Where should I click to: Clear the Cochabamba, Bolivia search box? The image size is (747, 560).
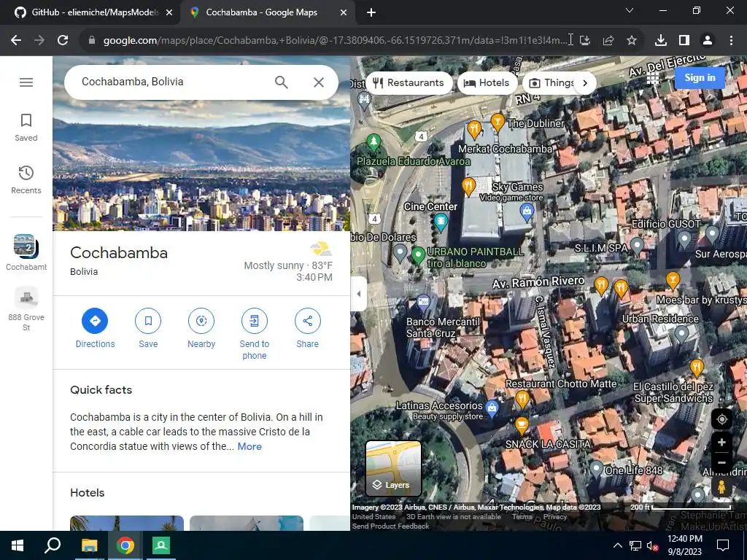pyautogui.click(x=319, y=82)
